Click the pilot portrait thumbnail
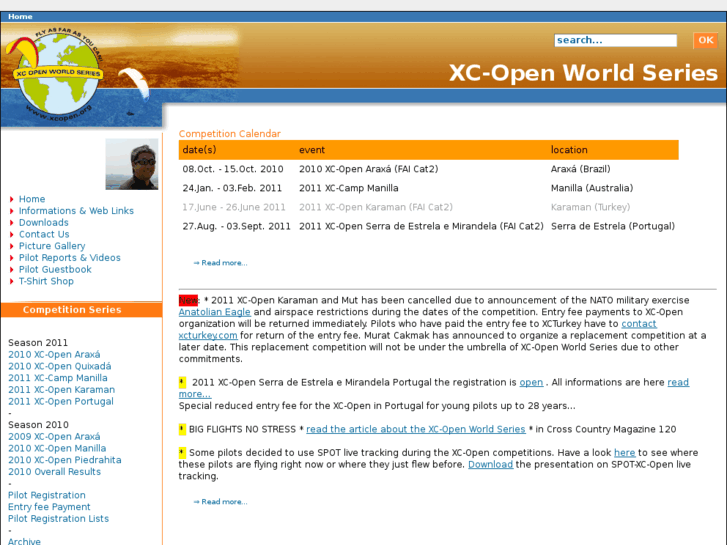The height and width of the screenshot is (545, 727). (x=132, y=164)
